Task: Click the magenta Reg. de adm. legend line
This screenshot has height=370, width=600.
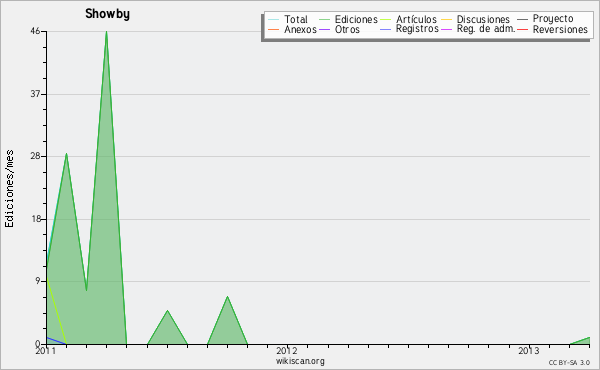Action: [x=446, y=29]
